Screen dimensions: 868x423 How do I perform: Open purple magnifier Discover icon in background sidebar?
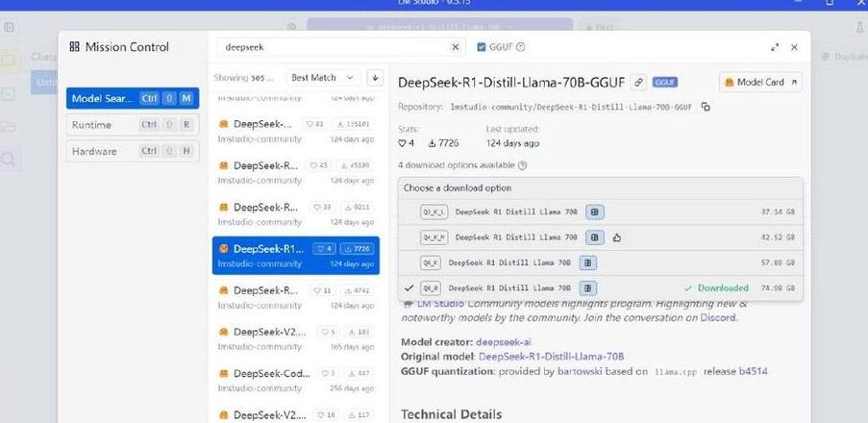(x=9, y=160)
